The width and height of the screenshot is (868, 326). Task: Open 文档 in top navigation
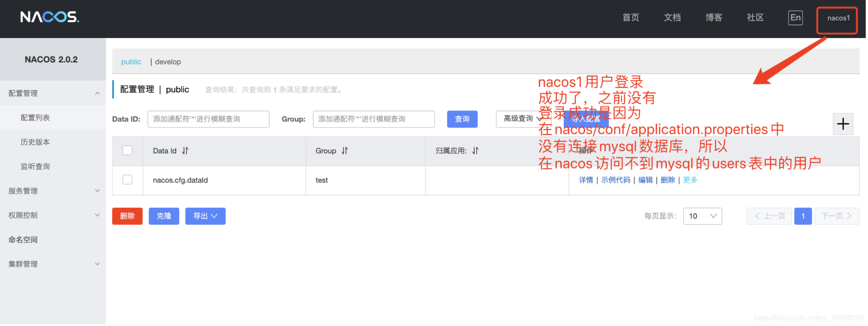672,18
